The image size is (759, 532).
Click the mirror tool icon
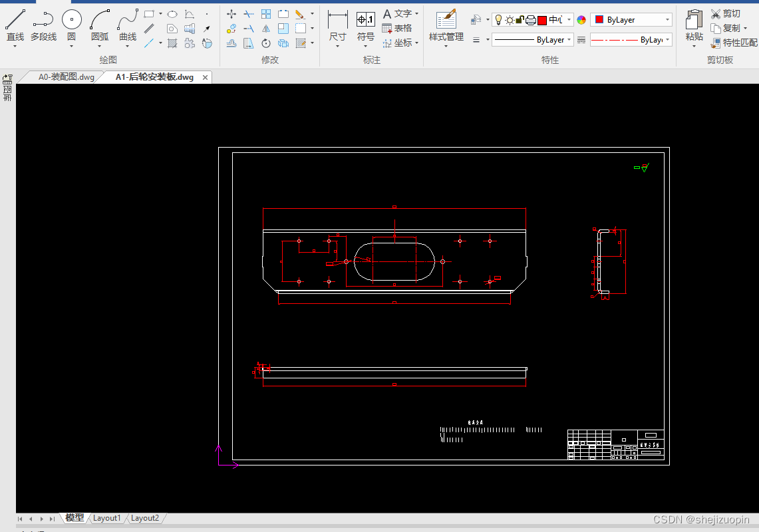point(266,29)
